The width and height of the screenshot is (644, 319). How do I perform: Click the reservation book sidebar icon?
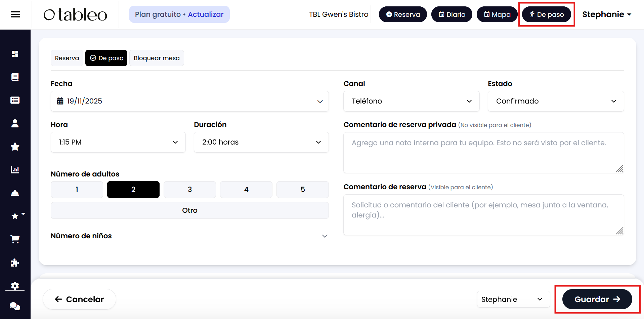pyautogui.click(x=15, y=77)
